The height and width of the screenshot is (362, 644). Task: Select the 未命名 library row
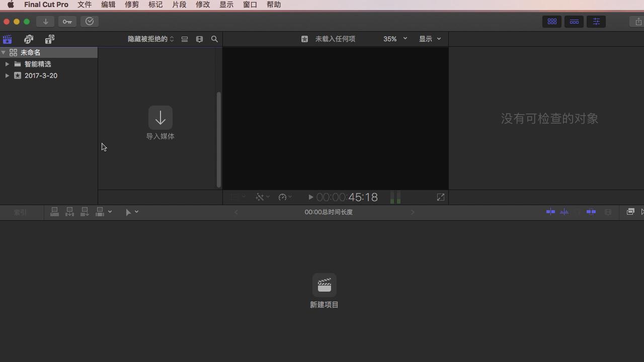(x=49, y=52)
